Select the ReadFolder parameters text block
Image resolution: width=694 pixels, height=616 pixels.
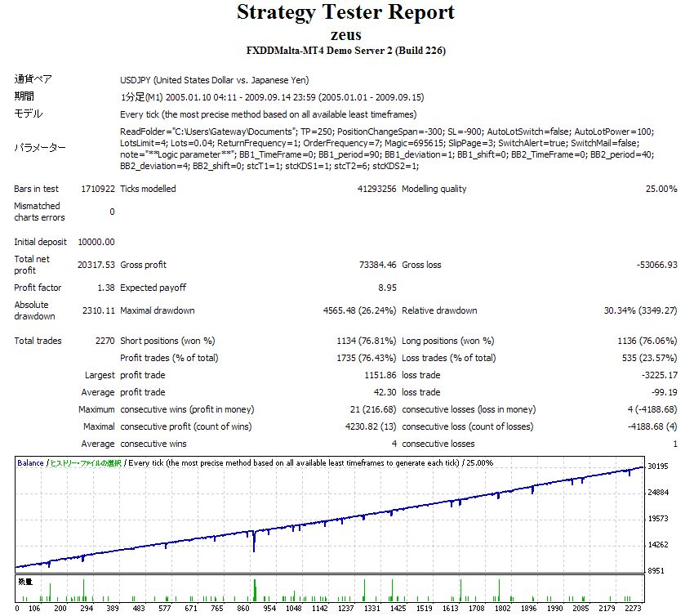[x=387, y=149]
